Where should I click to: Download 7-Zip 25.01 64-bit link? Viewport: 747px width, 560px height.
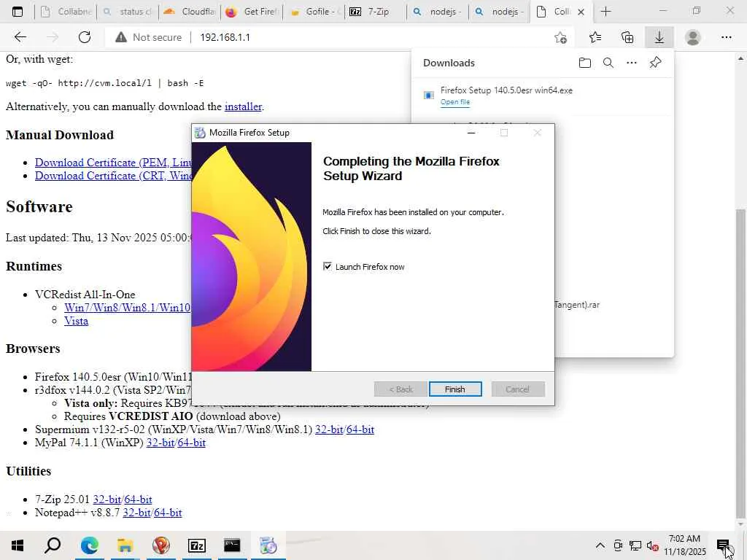(x=138, y=499)
